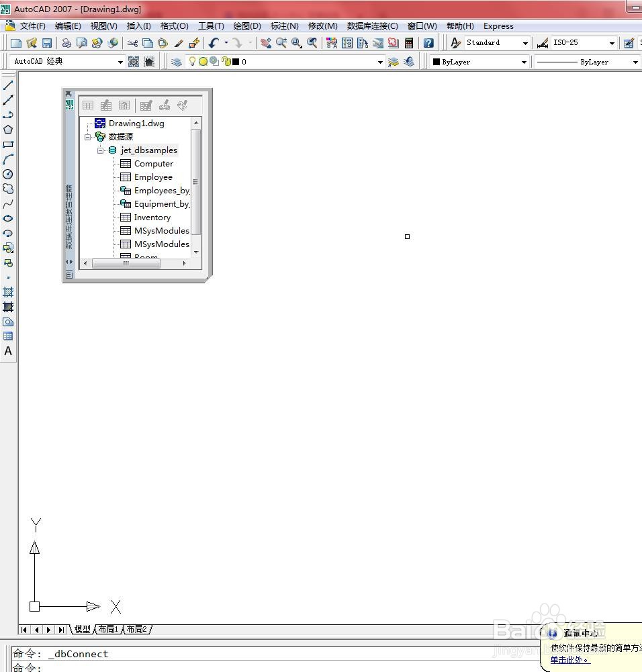Switch to the 布局2 layout tab
This screenshot has height=672, width=642.
pos(137,629)
